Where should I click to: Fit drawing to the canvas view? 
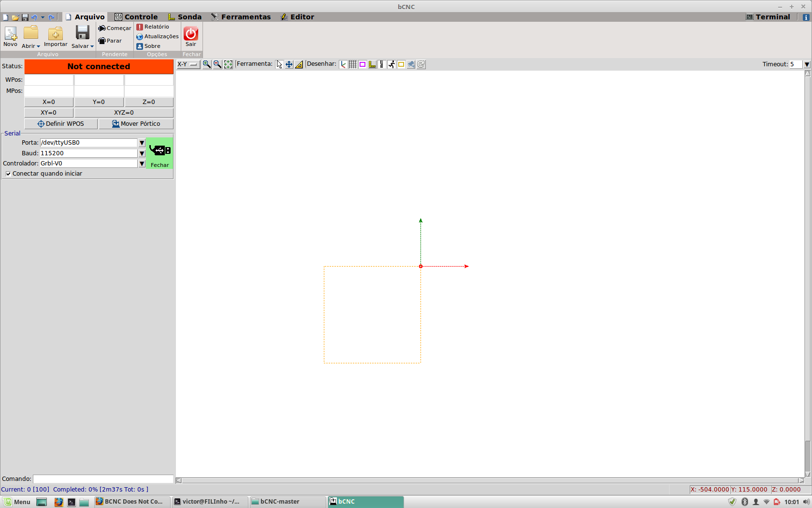228,64
